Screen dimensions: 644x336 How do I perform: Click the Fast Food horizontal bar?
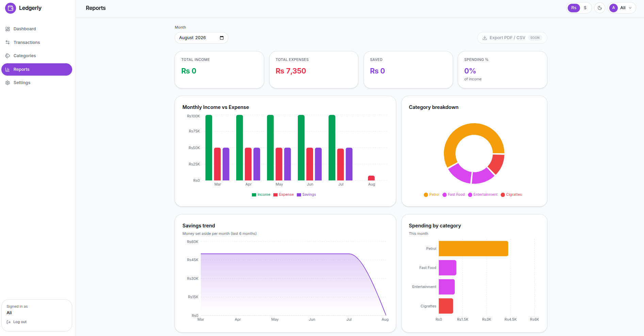pyautogui.click(x=448, y=268)
